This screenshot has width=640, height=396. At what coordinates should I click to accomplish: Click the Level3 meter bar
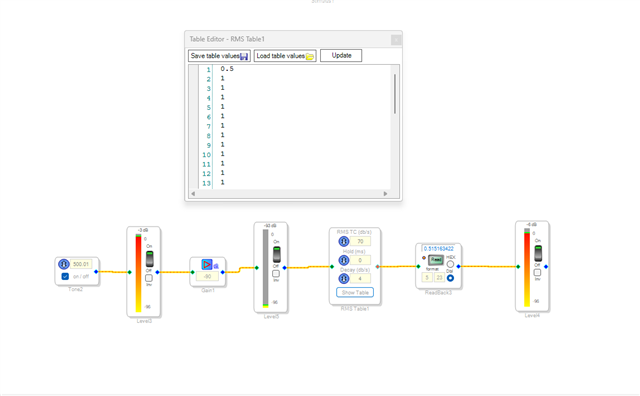click(x=138, y=274)
